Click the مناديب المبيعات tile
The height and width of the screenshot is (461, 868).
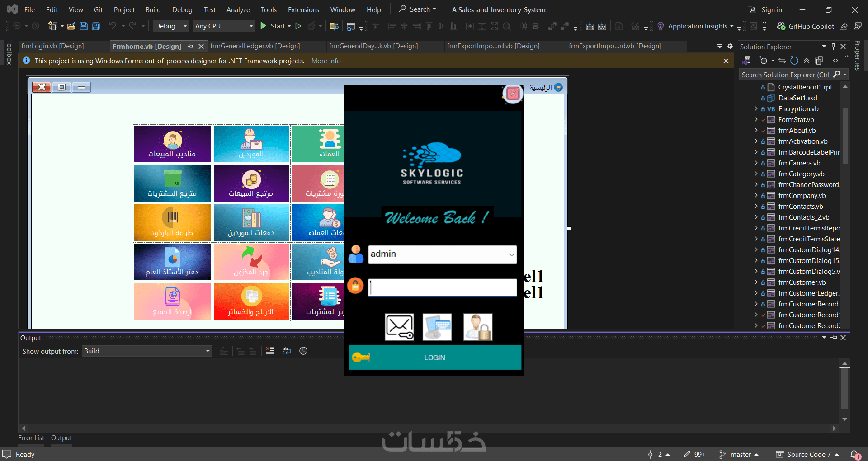tap(173, 144)
